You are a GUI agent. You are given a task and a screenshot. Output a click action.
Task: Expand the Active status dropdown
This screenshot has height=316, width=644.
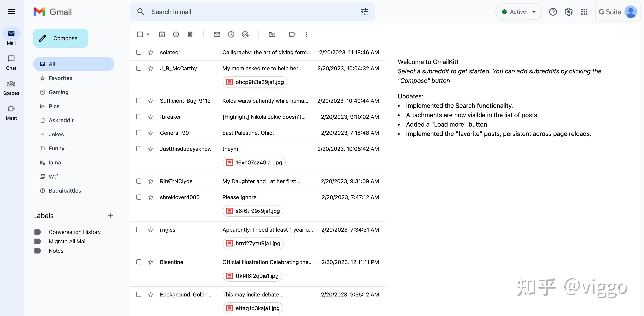pyautogui.click(x=534, y=12)
